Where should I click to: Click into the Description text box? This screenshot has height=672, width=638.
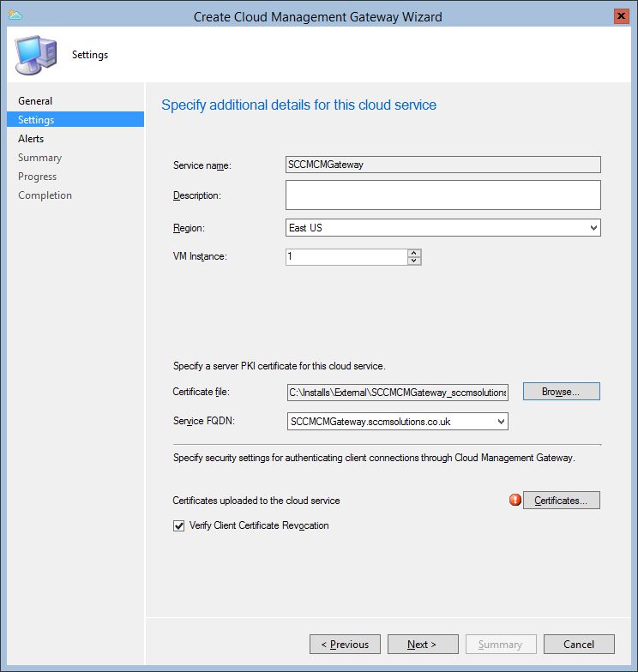point(442,195)
